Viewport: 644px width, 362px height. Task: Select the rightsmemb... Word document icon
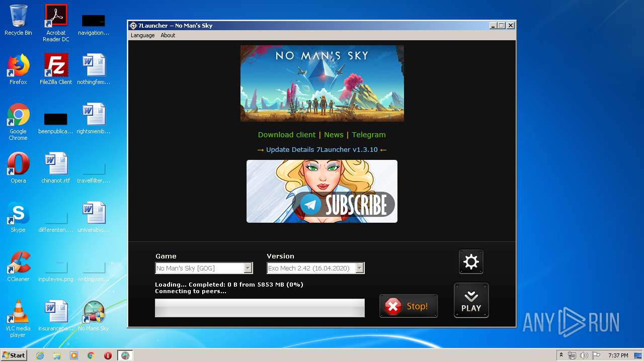[94, 119]
